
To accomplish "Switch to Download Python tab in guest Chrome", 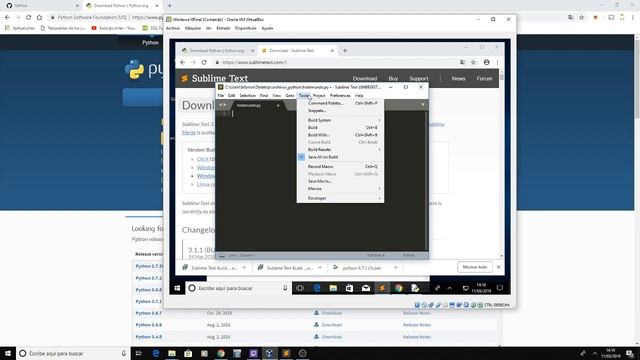I will tap(216, 51).
